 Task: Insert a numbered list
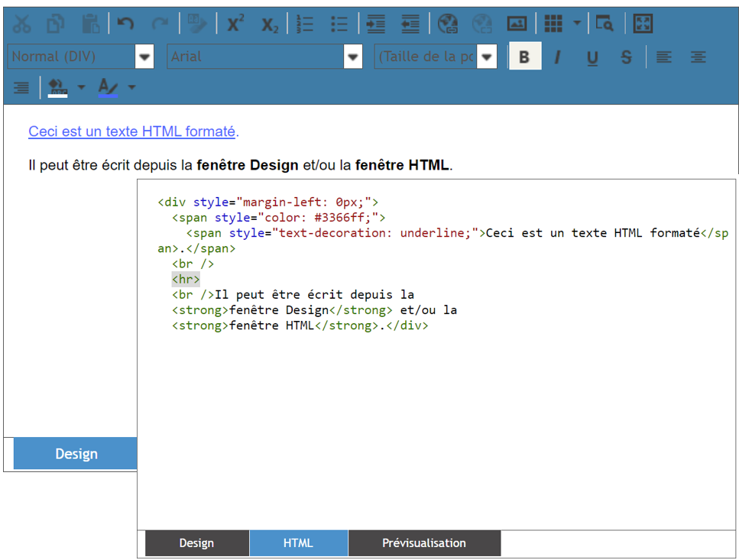tap(305, 24)
